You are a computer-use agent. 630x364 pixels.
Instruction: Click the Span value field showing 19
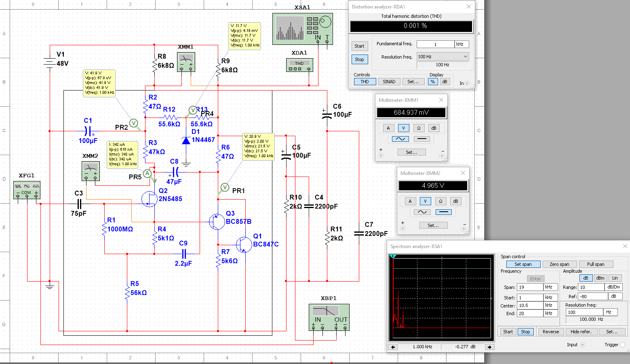(x=530, y=287)
